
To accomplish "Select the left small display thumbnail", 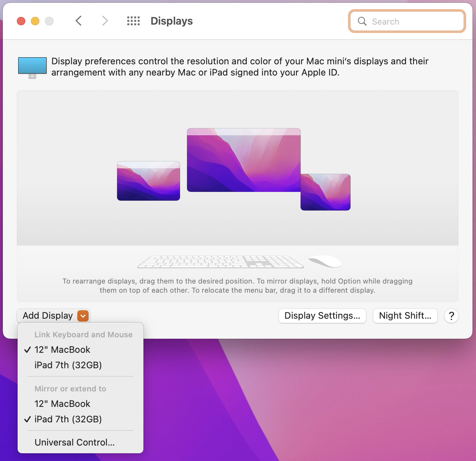I will click(x=148, y=181).
